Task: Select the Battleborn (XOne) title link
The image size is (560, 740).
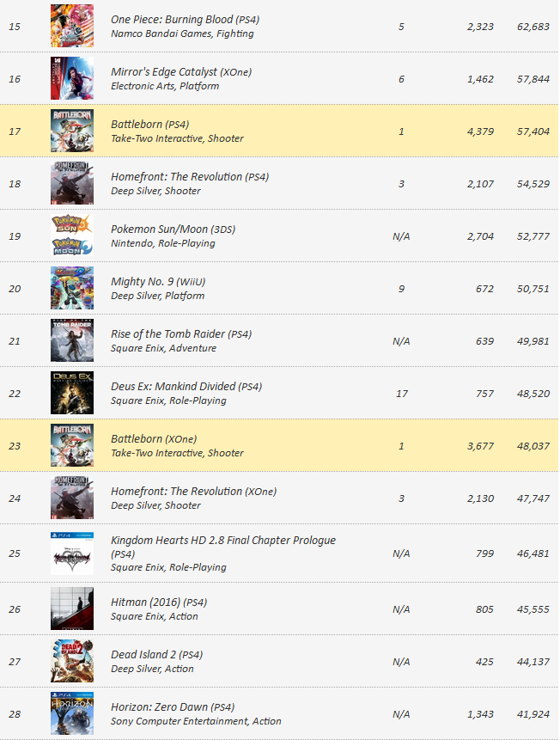Action: click(x=154, y=438)
